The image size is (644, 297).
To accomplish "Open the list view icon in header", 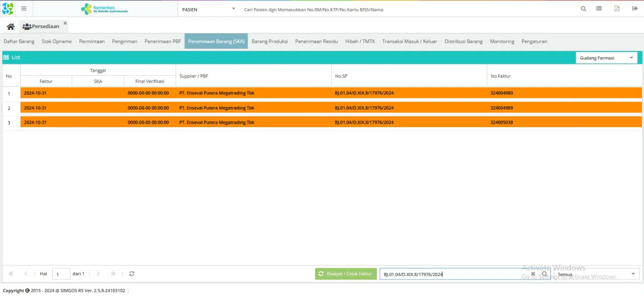I will coord(599,9).
